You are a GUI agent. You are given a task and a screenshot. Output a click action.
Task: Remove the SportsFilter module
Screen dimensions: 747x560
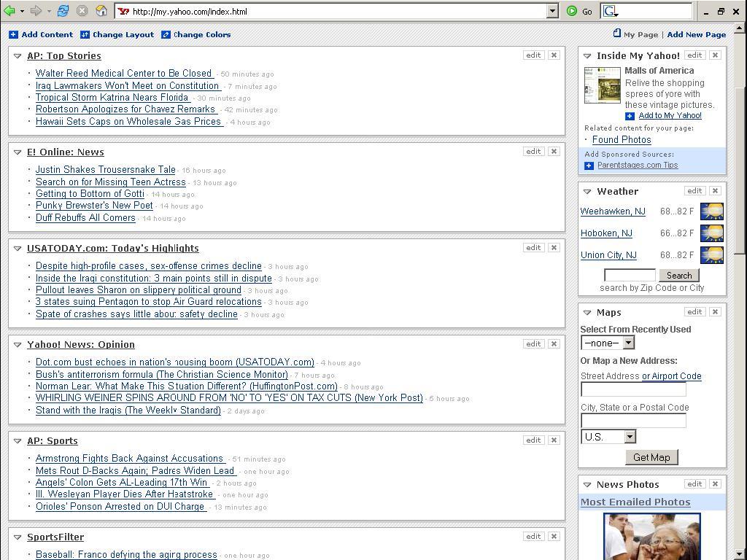[554, 536]
